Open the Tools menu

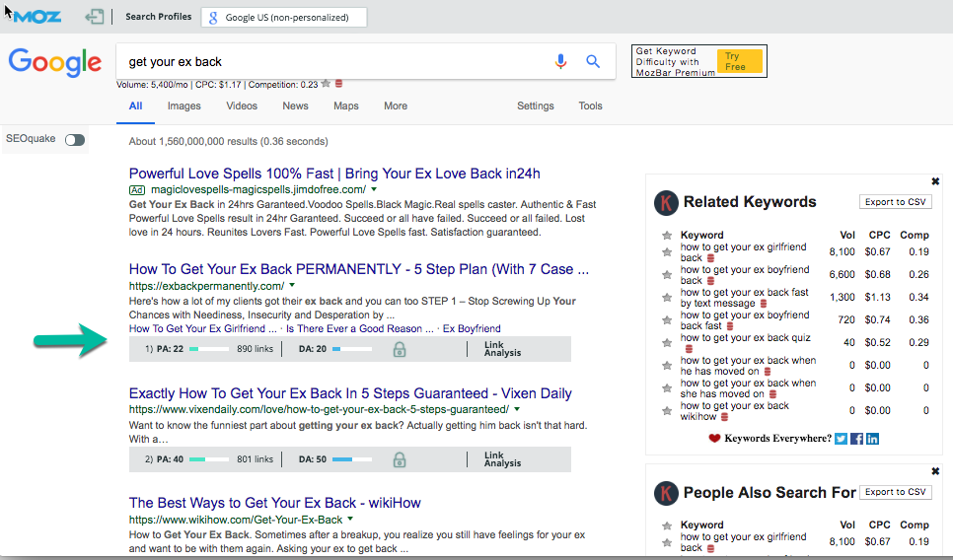pyautogui.click(x=590, y=105)
